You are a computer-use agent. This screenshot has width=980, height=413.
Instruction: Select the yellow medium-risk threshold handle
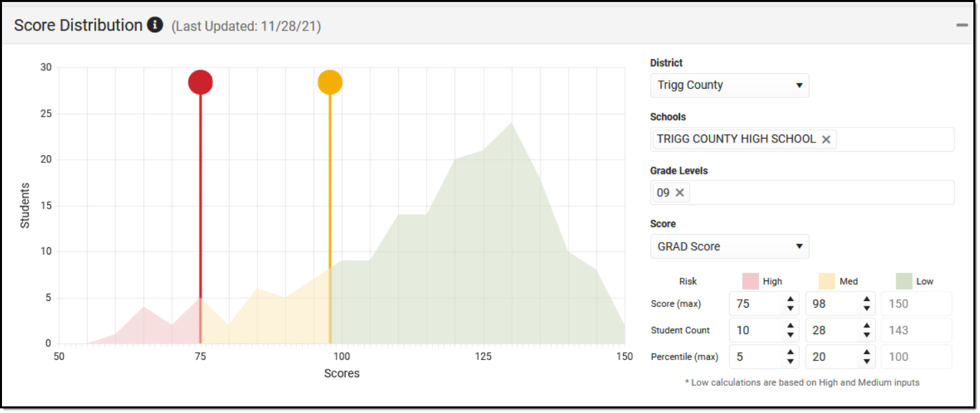[330, 82]
